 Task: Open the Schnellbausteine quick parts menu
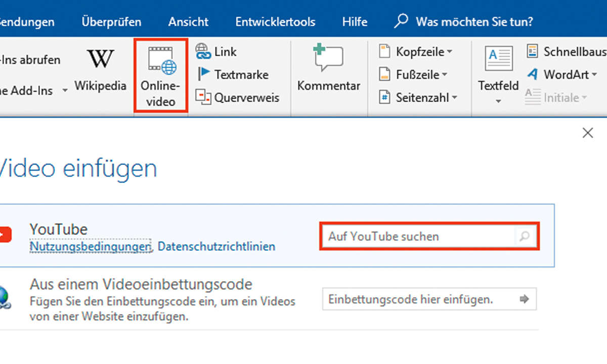566,51
